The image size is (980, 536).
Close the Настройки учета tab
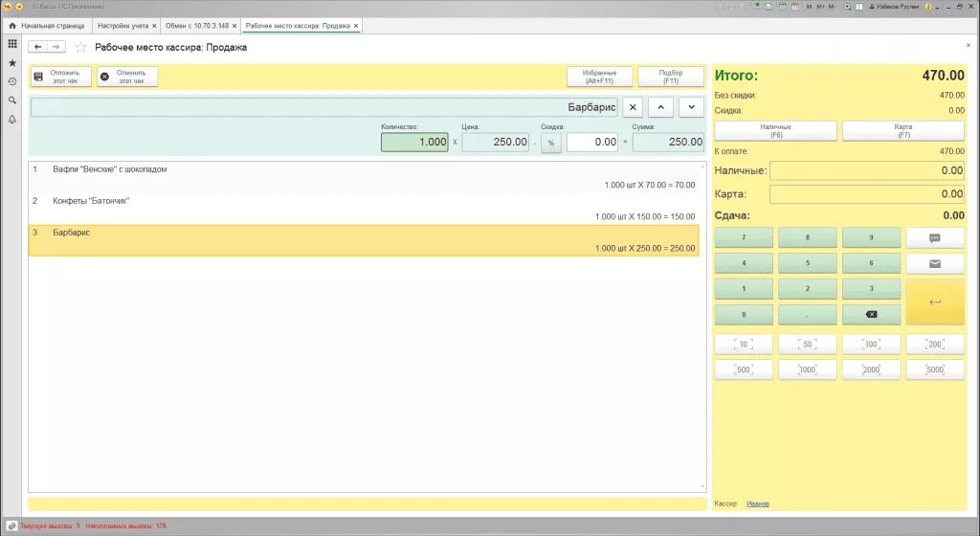[154, 26]
